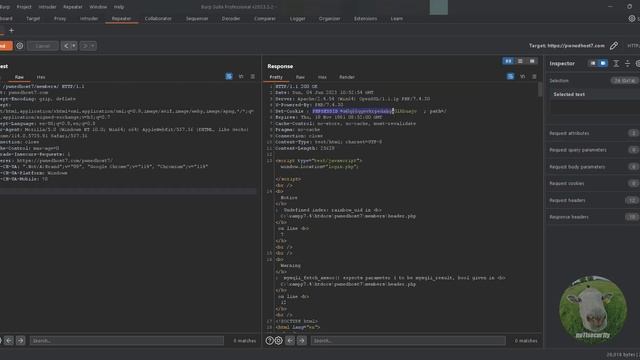640x360 pixels.
Task: Open the Window menu
Action: (x=98, y=7)
